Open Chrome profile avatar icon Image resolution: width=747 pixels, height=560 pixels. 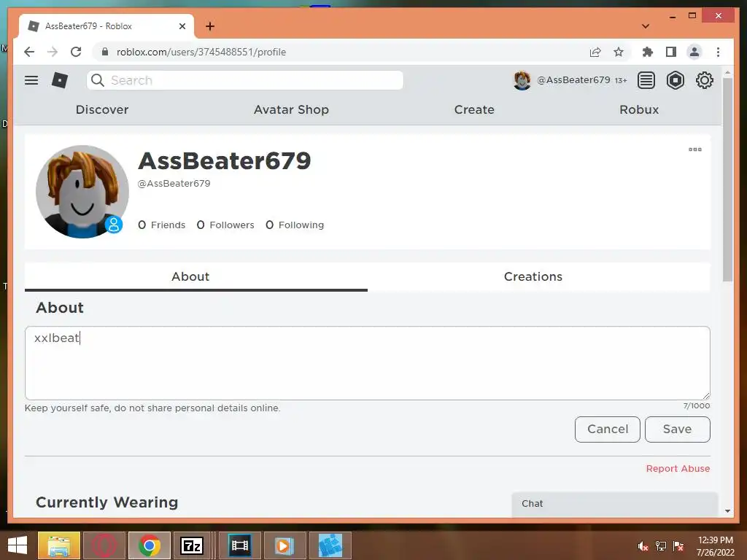click(x=694, y=52)
